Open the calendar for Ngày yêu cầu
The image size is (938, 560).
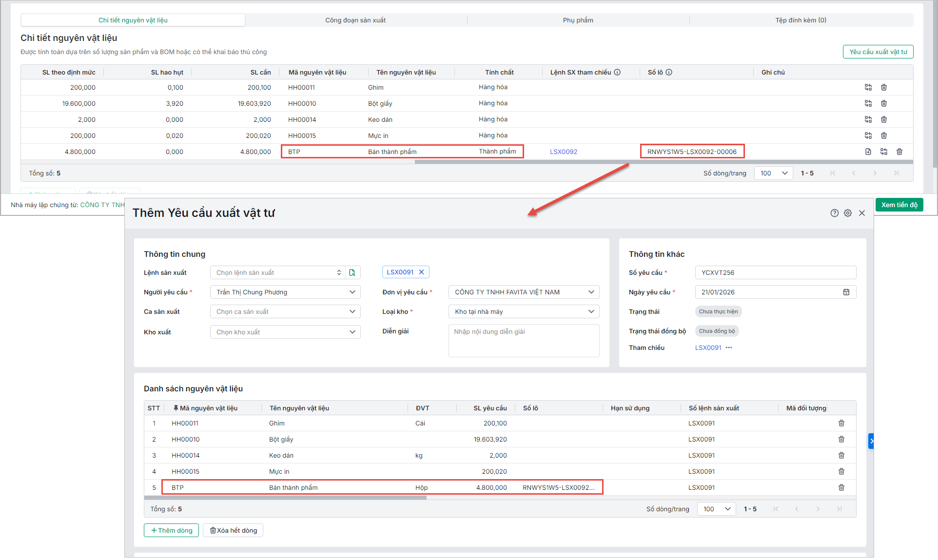click(846, 292)
